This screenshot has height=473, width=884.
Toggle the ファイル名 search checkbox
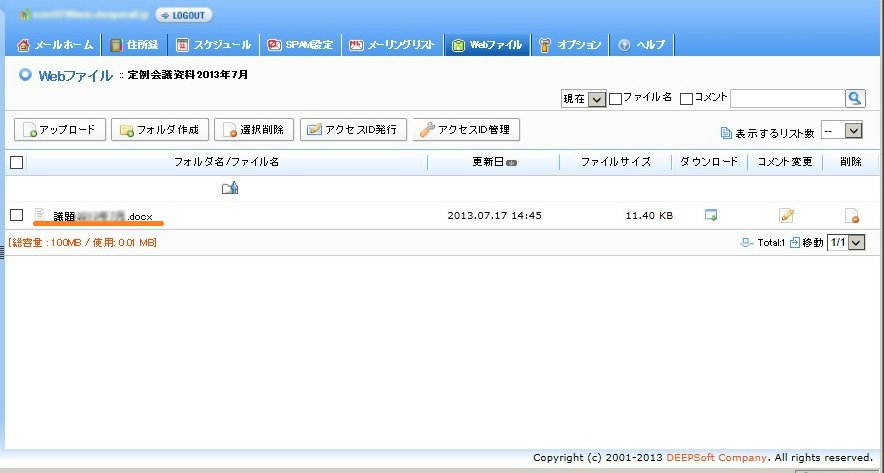pos(616,98)
